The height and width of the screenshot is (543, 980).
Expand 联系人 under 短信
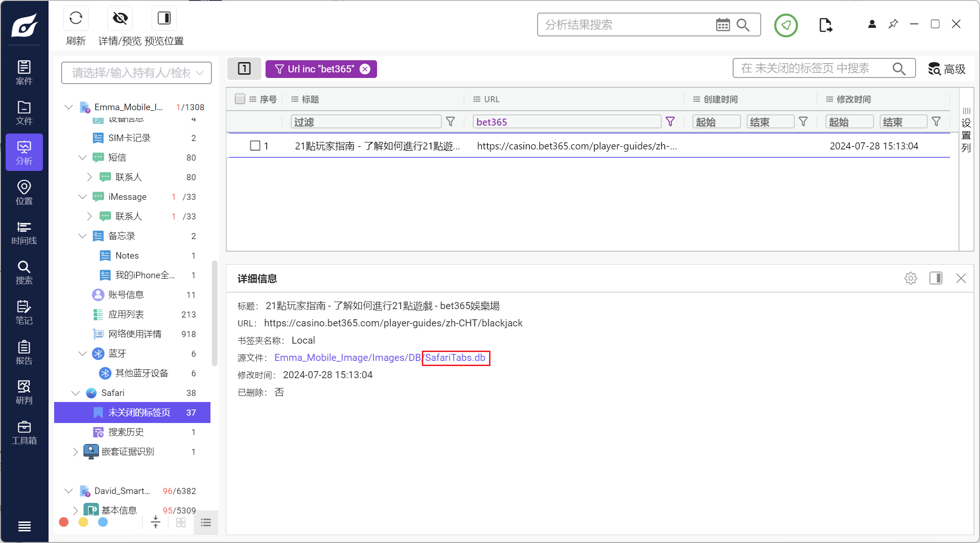tap(90, 177)
